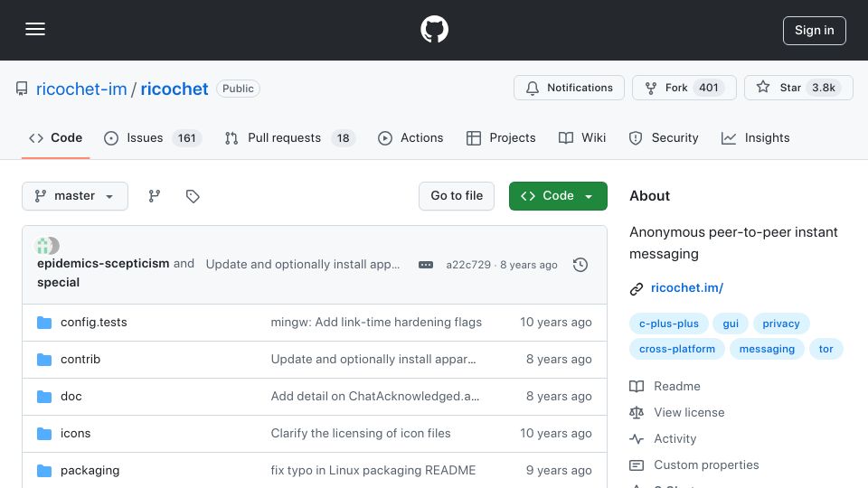Open the Pull requests tab

[x=289, y=137]
